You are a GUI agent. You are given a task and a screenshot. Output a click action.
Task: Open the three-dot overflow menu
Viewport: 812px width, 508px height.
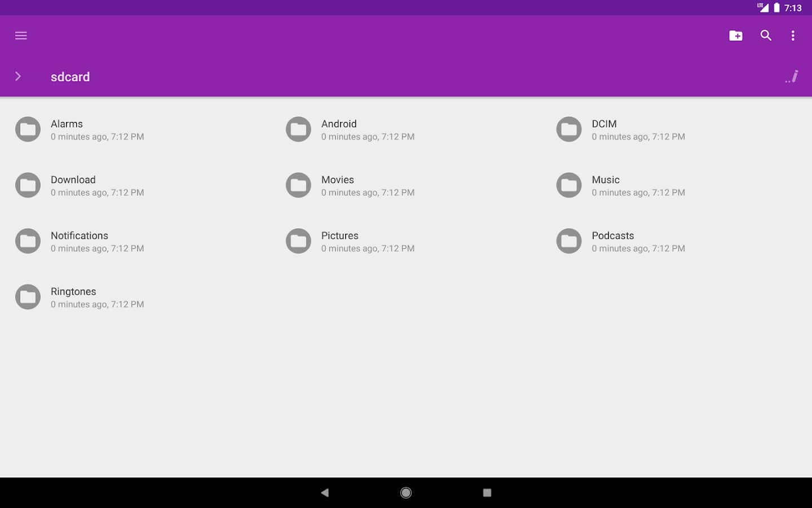793,36
